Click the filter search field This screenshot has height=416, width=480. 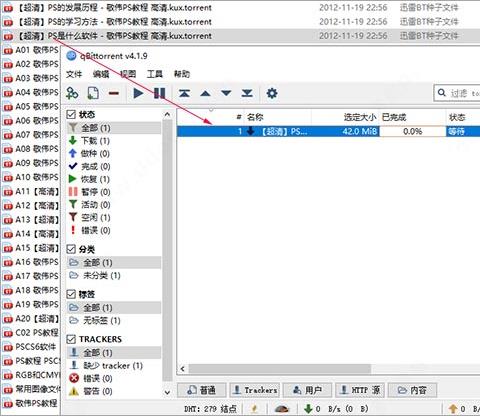pyautogui.click(x=457, y=93)
